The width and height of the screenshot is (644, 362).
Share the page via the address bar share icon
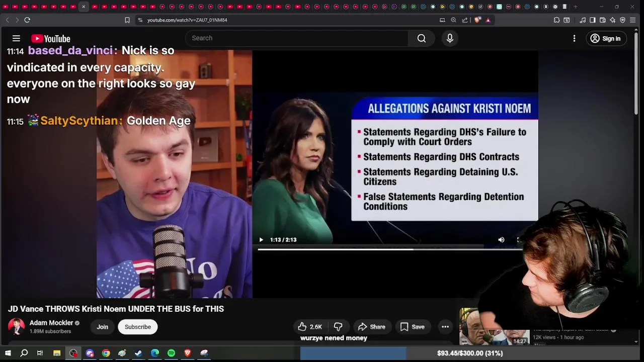(x=465, y=20)
